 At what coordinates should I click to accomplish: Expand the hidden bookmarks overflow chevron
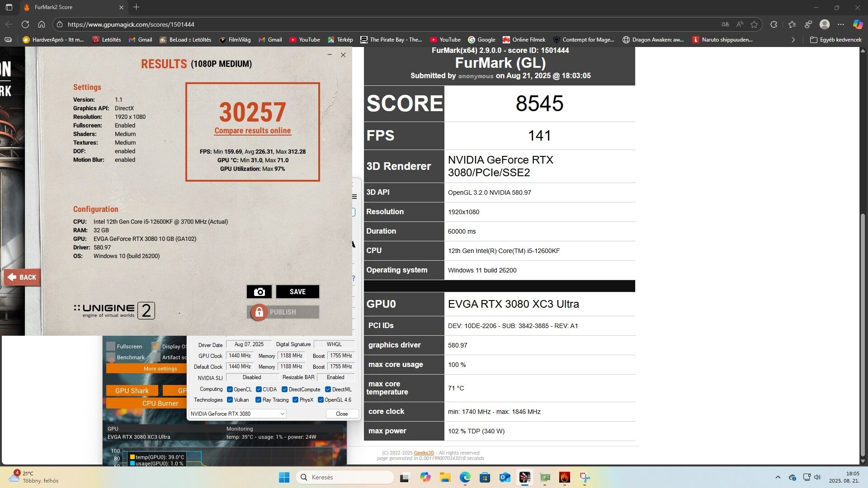tap(793, 40)
